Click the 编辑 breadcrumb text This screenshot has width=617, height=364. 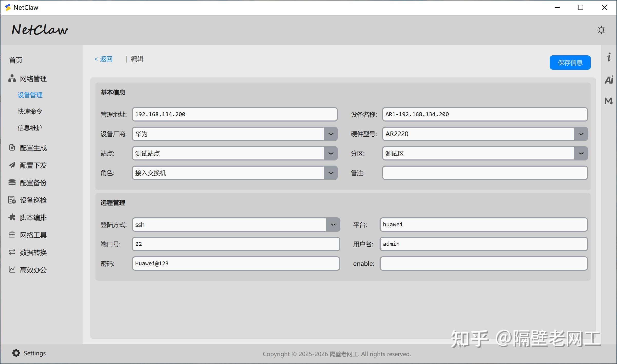137,59
